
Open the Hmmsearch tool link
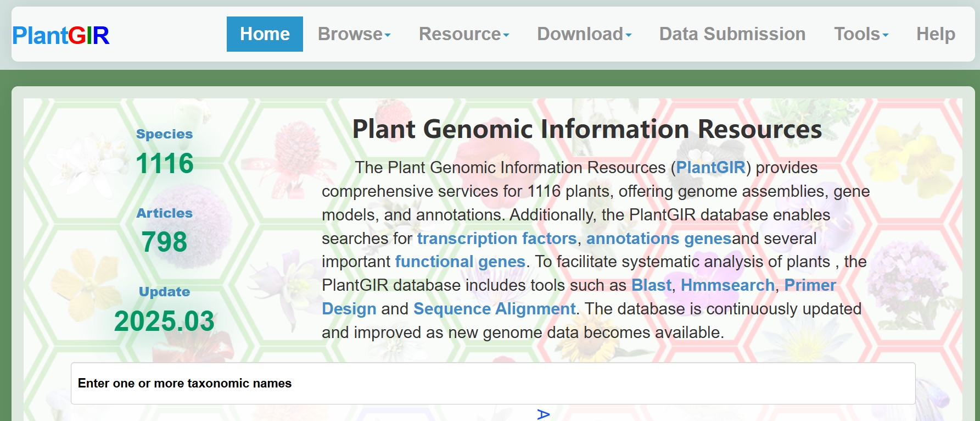click(x=727, y=285)
